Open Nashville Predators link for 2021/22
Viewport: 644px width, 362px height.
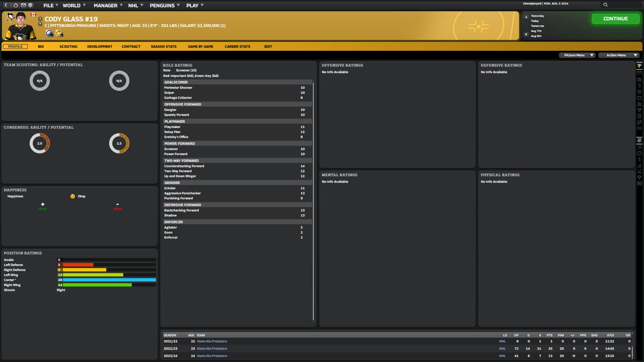click(x=212, y=341)
